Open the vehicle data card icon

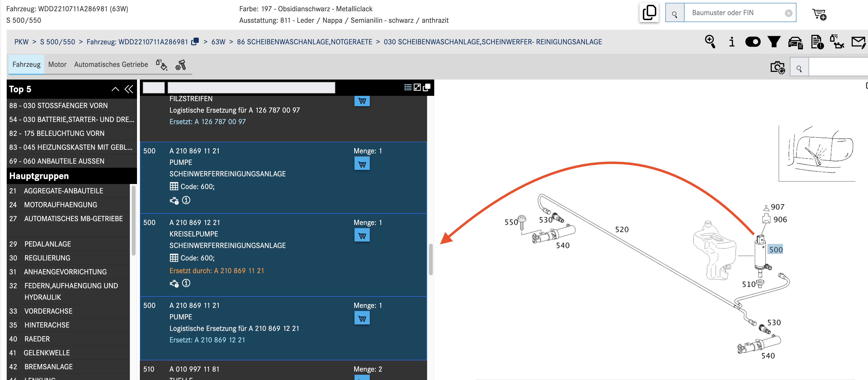click(795, 42)
